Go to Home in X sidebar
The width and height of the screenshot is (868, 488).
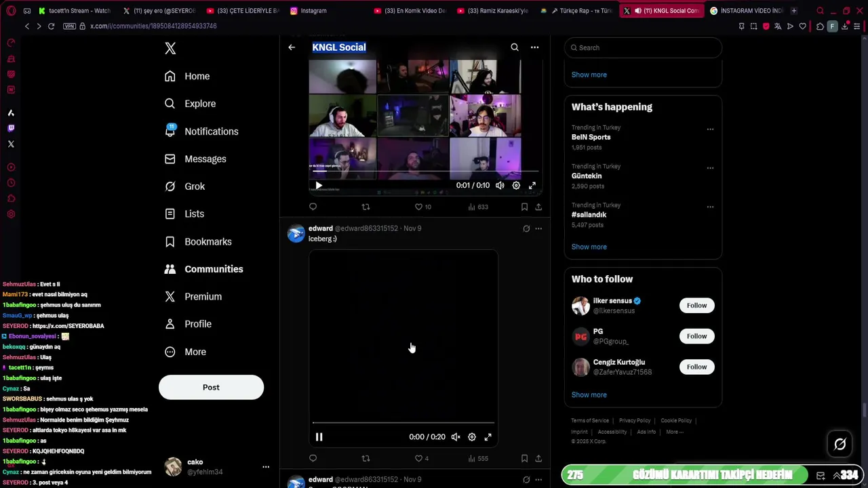[187, 76]
